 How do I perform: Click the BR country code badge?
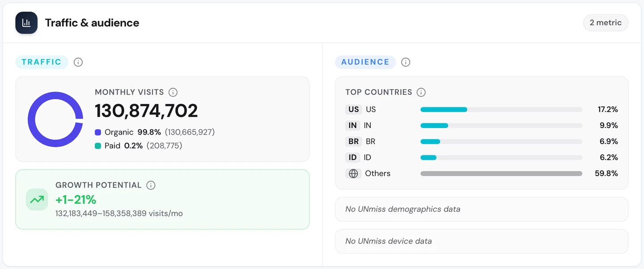coord(354,141)
